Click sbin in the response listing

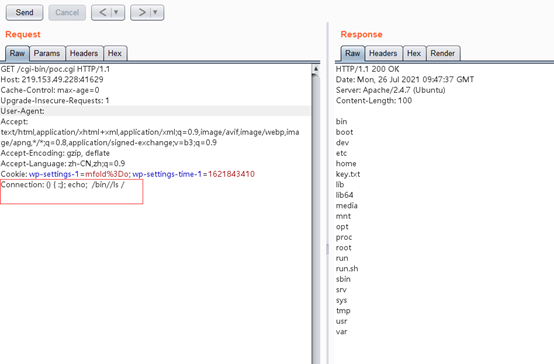click(343, 279)
